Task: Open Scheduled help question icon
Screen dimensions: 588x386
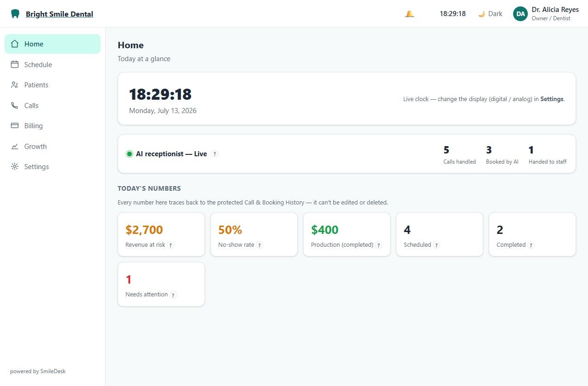Action: (436, 245)
